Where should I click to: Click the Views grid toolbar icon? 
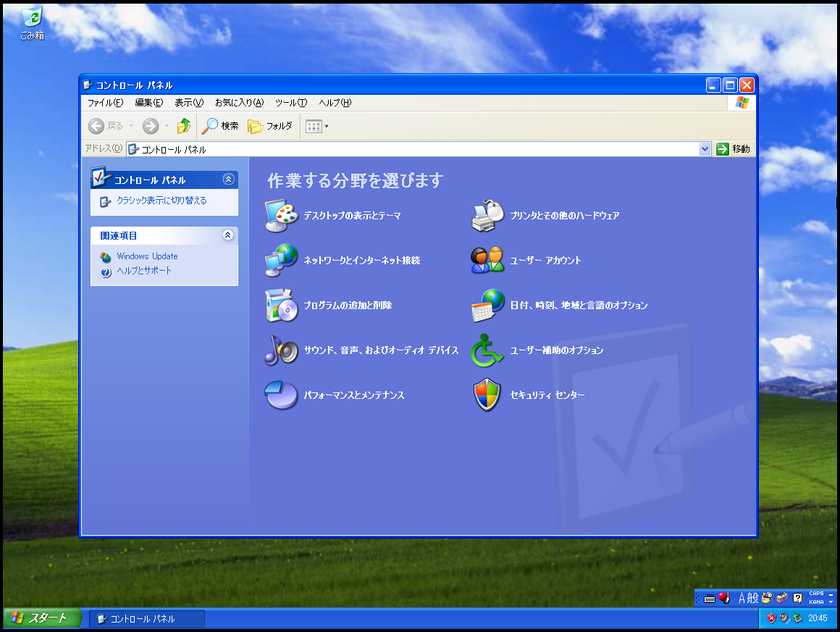coord(314,127)
